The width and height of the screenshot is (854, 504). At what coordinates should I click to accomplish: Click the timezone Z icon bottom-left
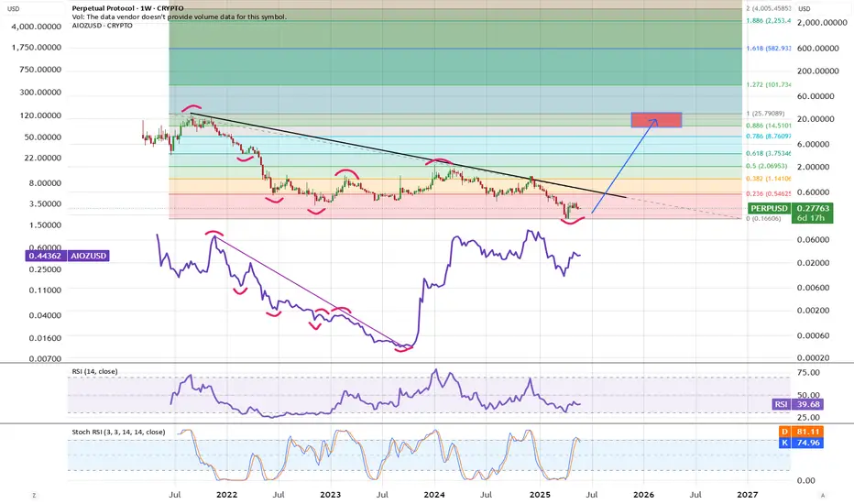(x=34, y=495)
